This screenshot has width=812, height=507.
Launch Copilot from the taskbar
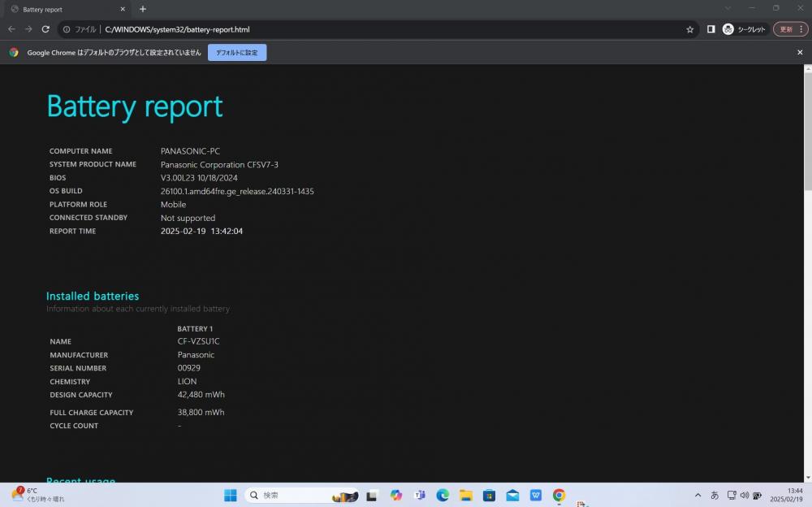[x=396, y=495]
